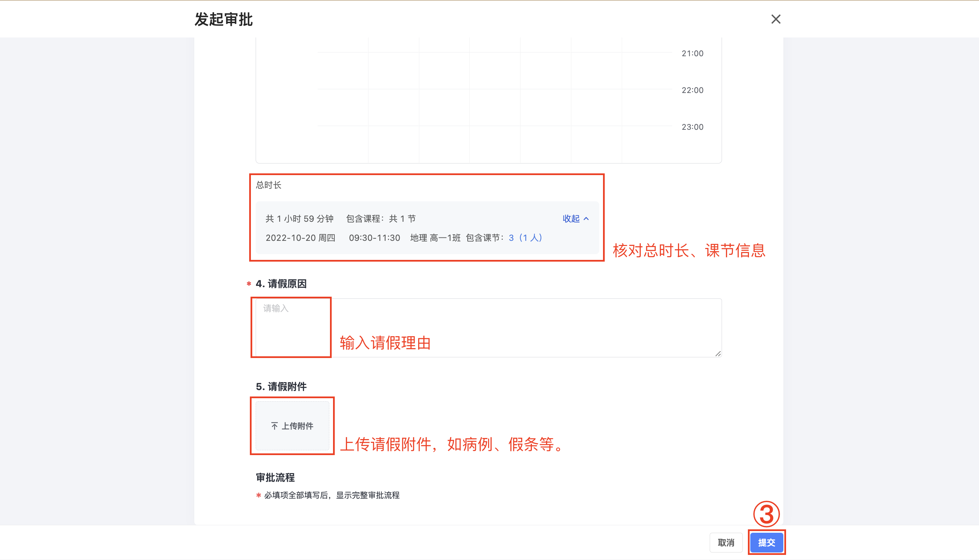
Task: Open the 3（1 人）lesson link
Action: 525,238
